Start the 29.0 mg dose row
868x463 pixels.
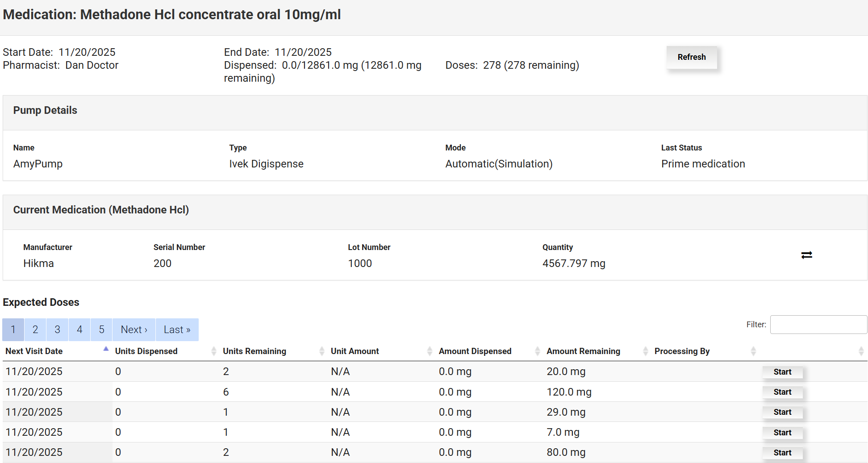pos(782,412)
